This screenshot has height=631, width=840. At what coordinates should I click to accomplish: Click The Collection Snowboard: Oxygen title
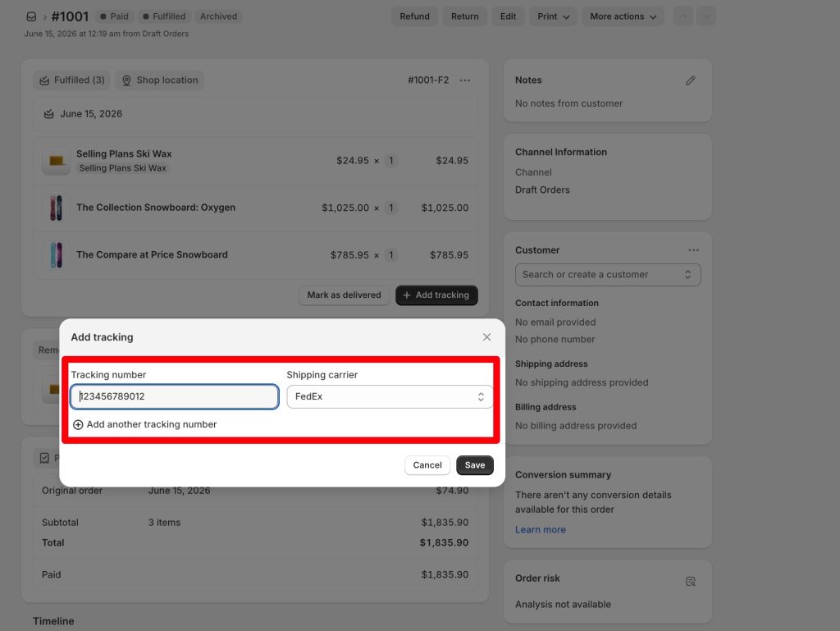click(x=156, y=208)
